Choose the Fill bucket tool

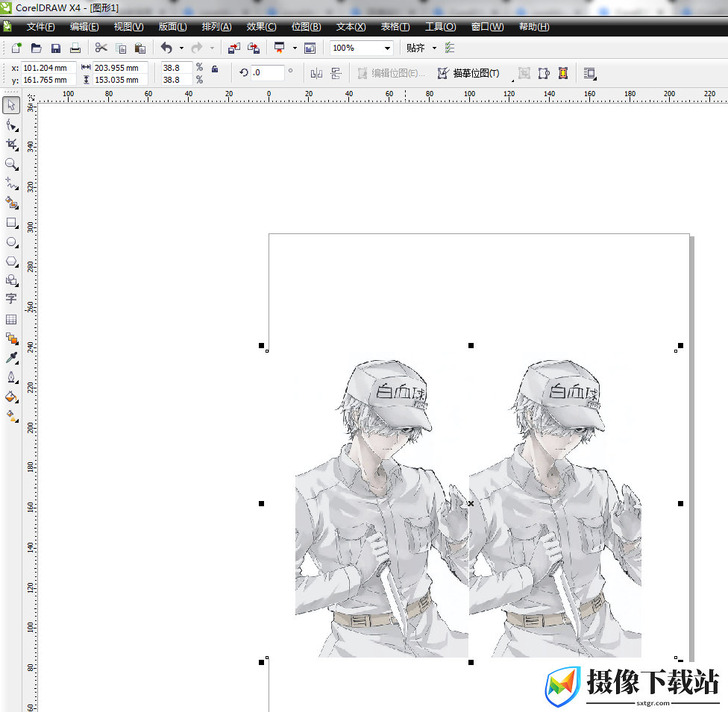[x=11, y=397]
